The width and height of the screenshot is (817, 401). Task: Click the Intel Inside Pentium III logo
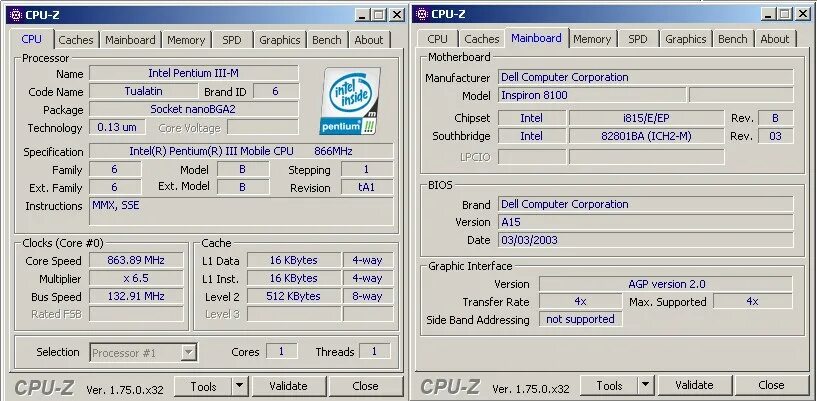350,101
